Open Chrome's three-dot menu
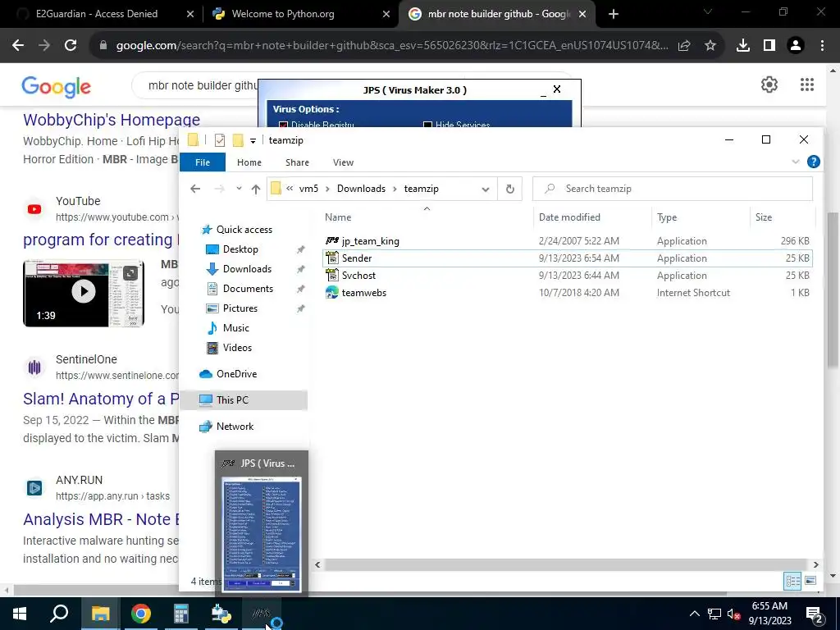Viewport: 840px width, 630px height. click(822, 46)
